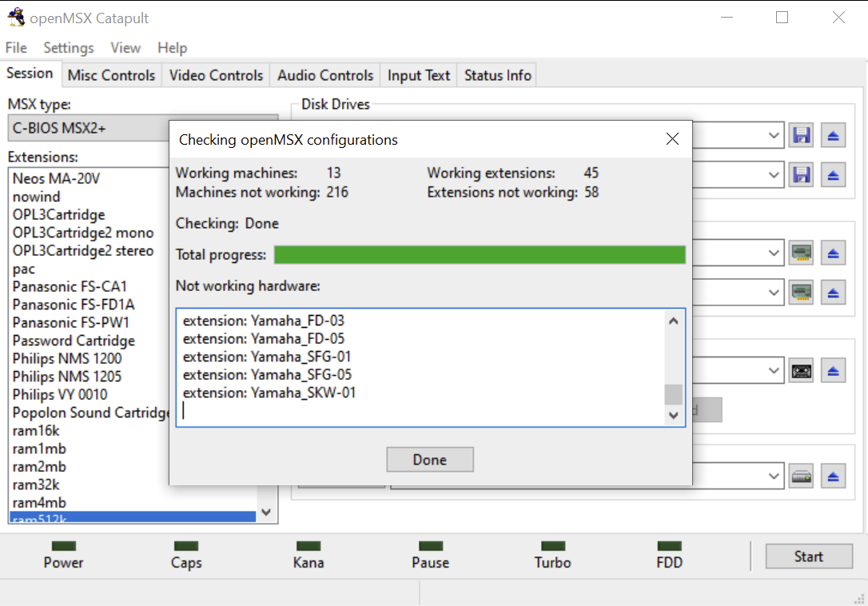Screen dimensions: 868x606
Task: Eject the tape beside the cassette icon
Action: click(x=833, y=371)
